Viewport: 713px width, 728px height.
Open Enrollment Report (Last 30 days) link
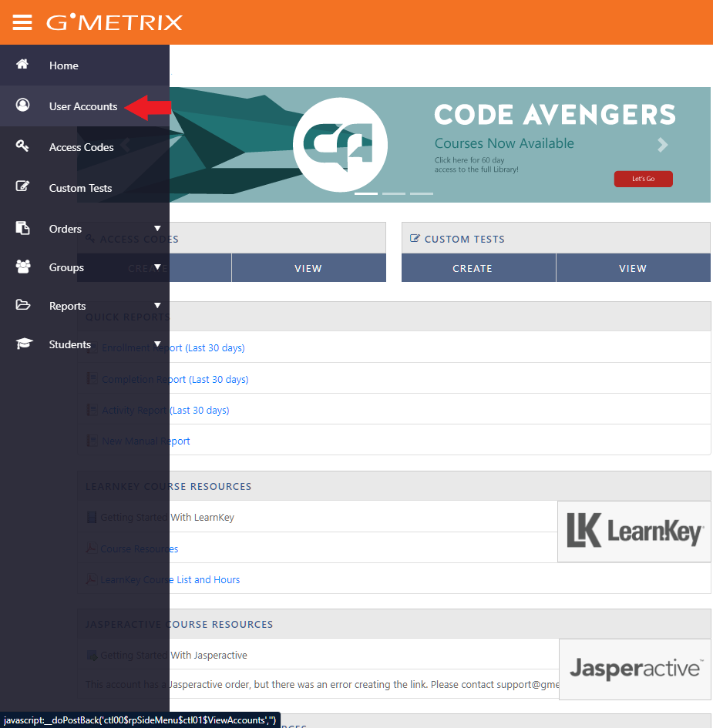point(173,347)
